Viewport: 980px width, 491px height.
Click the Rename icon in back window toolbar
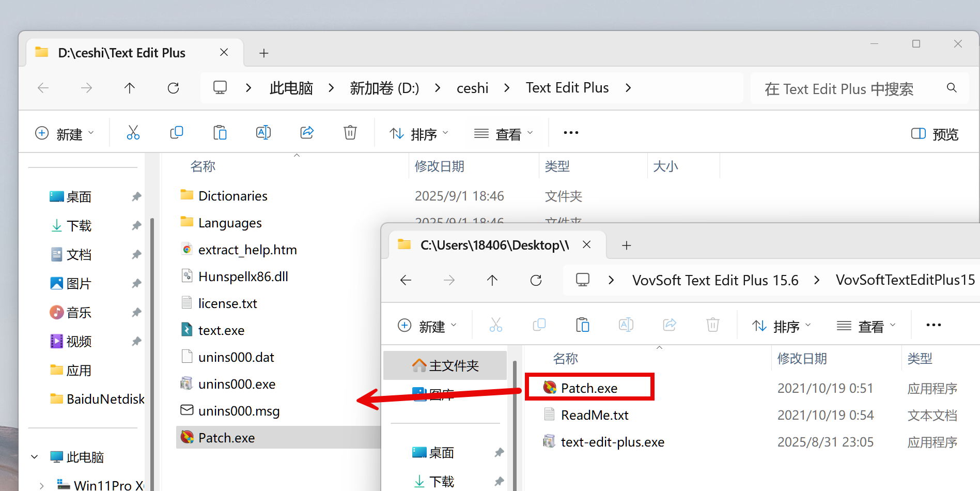(263, 133)
